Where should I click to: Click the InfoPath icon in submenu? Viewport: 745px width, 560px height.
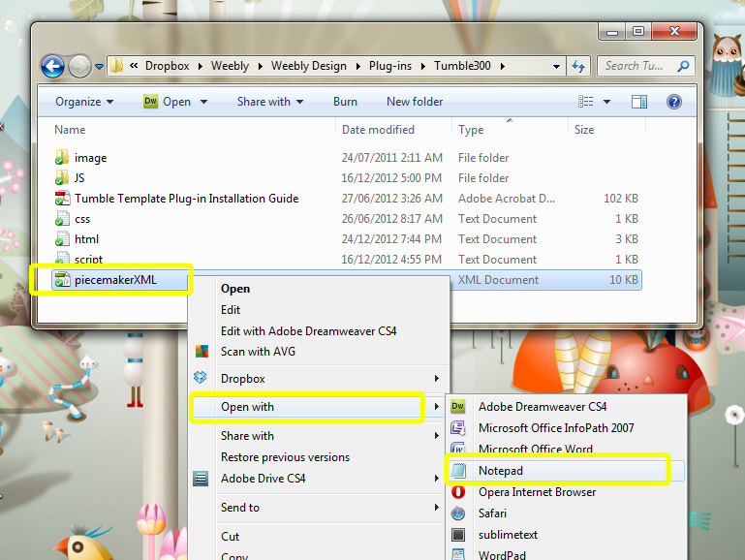point(458,428)
